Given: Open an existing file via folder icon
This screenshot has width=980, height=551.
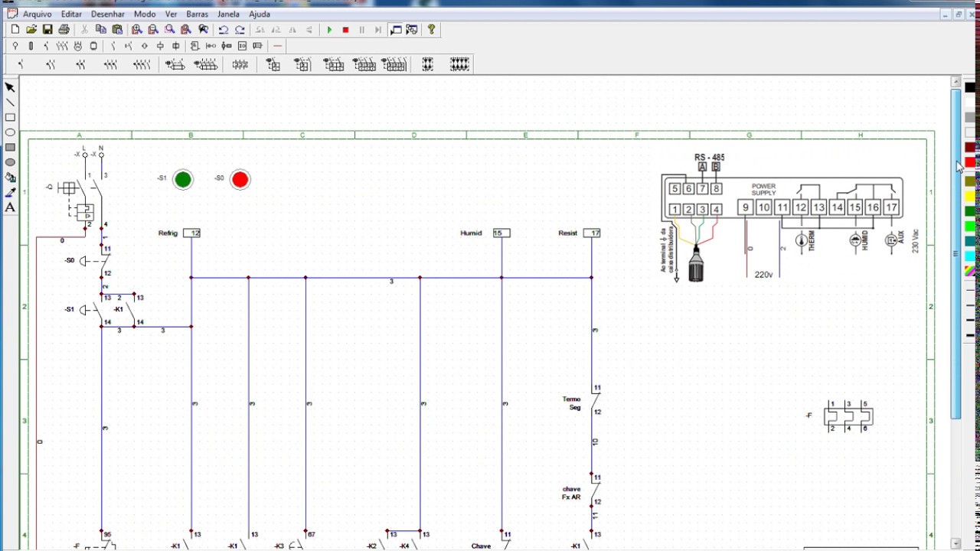Looking at the screenshot, I should [x=31, y=30].
